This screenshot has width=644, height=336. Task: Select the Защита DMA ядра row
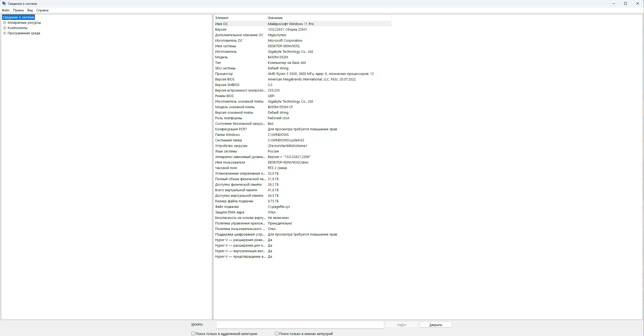pos(302,212)
